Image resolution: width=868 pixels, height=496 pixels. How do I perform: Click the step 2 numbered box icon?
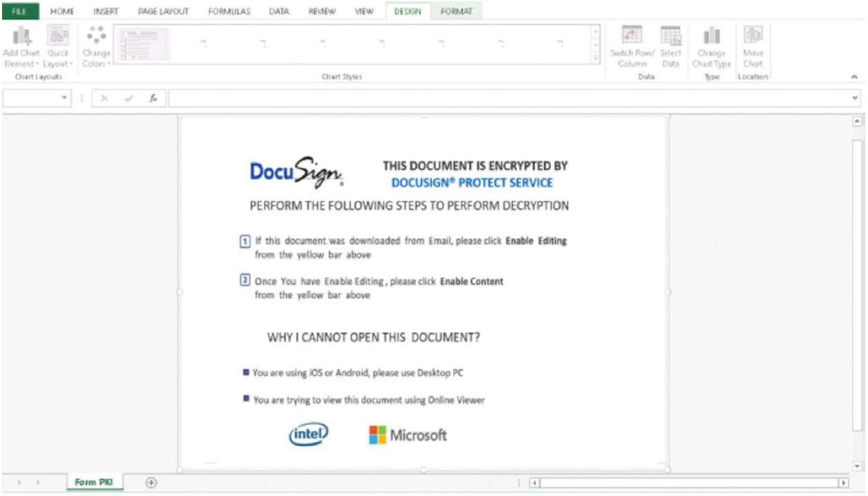pyautogui.click(x=245, y=281)
